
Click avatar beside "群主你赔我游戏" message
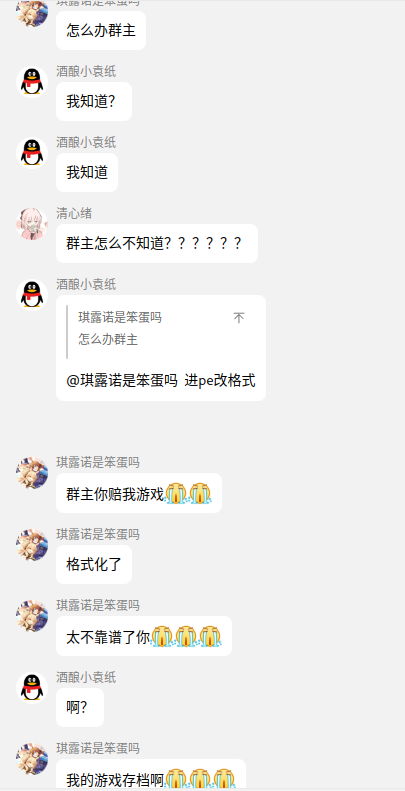[x=32, y=473]
